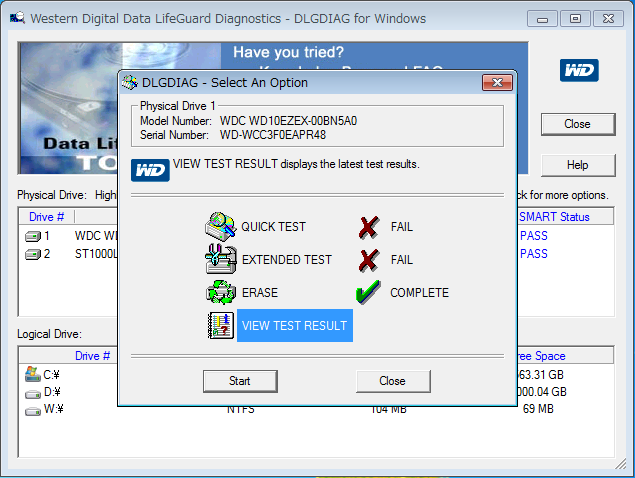Select physical drive 1 disk icon
Image resolution: width=635 pixels, height=478 pixels.
click(33, 236)
